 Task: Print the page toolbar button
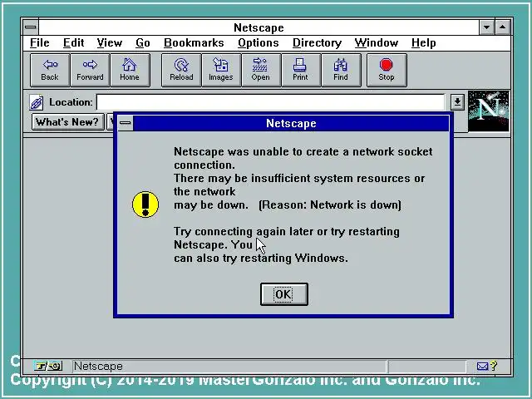(x=300, y=70)
